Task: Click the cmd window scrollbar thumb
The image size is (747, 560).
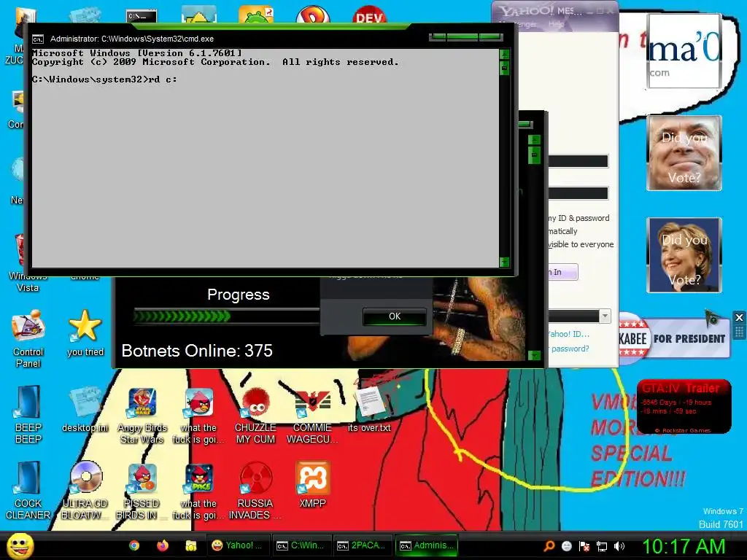Action: (505, 69)
